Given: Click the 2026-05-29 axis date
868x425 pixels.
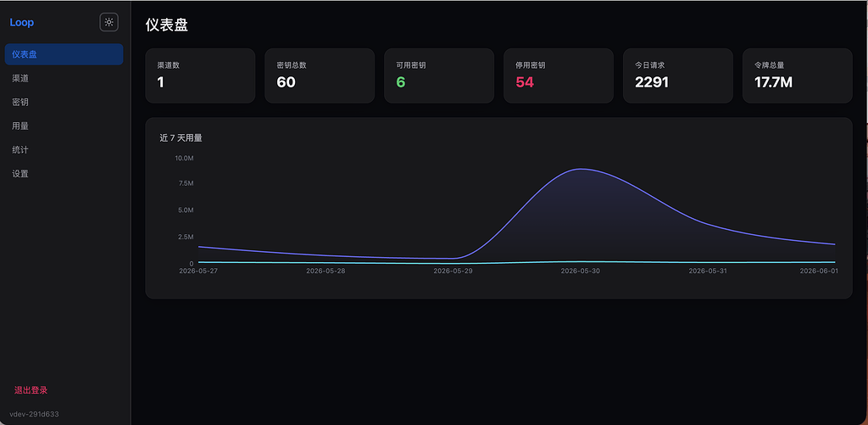Looking at the screenshot, I should tap(453, 271).
